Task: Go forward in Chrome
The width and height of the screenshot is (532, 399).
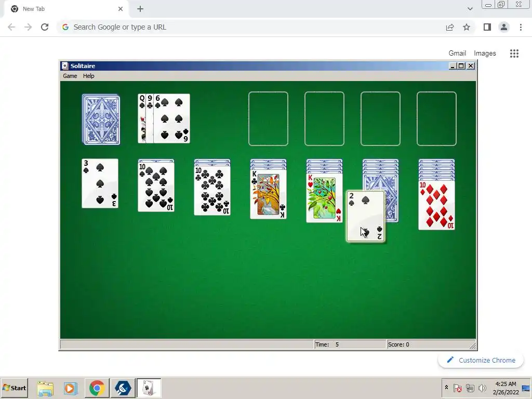Action: 28,27
